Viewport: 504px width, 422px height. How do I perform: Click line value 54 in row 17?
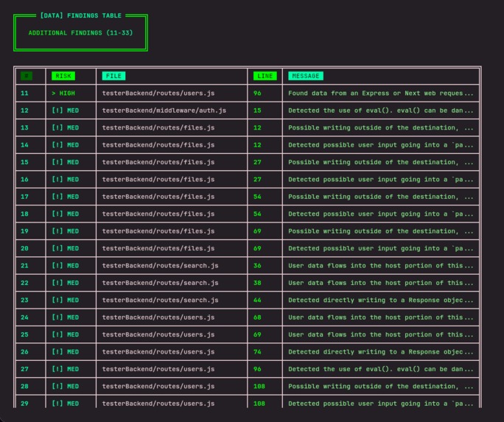pos(257,197)
